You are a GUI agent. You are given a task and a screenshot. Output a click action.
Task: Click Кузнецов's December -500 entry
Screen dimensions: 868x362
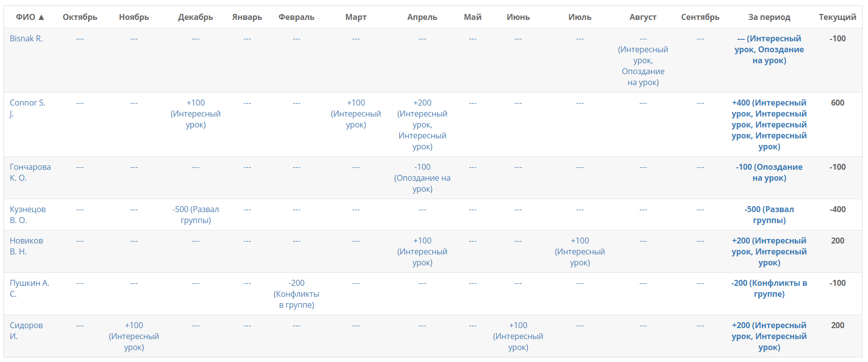196,215
